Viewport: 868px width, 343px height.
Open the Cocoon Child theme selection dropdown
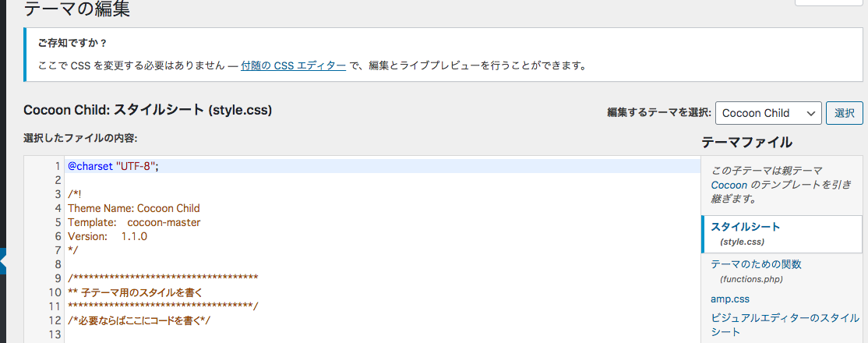[768, 113]
